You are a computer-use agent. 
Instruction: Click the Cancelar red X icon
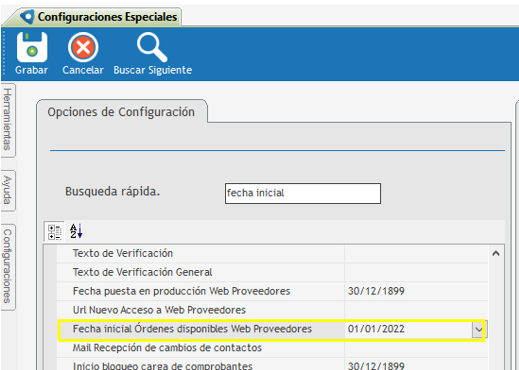[x=83, y=47]
